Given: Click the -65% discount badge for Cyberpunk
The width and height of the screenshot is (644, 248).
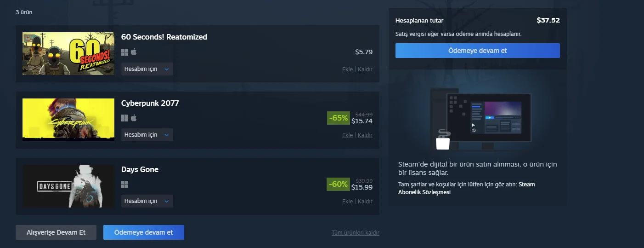Looking at the screenshot, I should [339, 118].
